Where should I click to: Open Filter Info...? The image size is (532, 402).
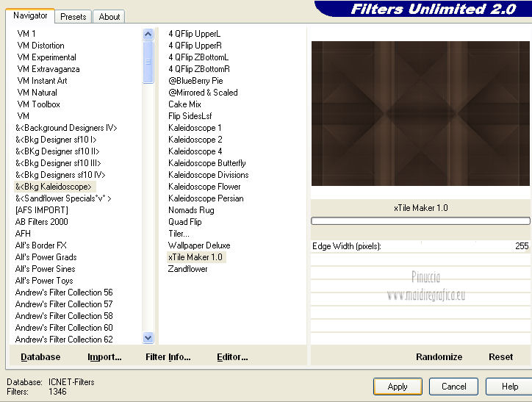coord(168,357)
